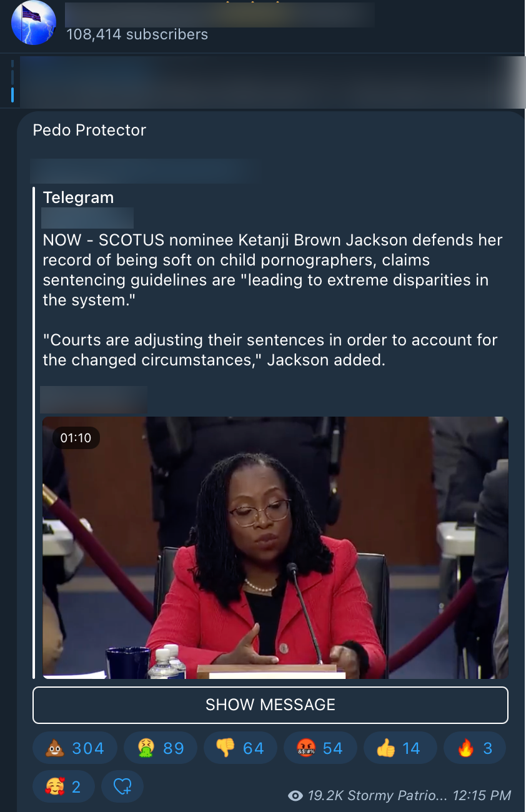Click the Pedo Protector message caption
The image size is (526, 812).
pos(89,130)
